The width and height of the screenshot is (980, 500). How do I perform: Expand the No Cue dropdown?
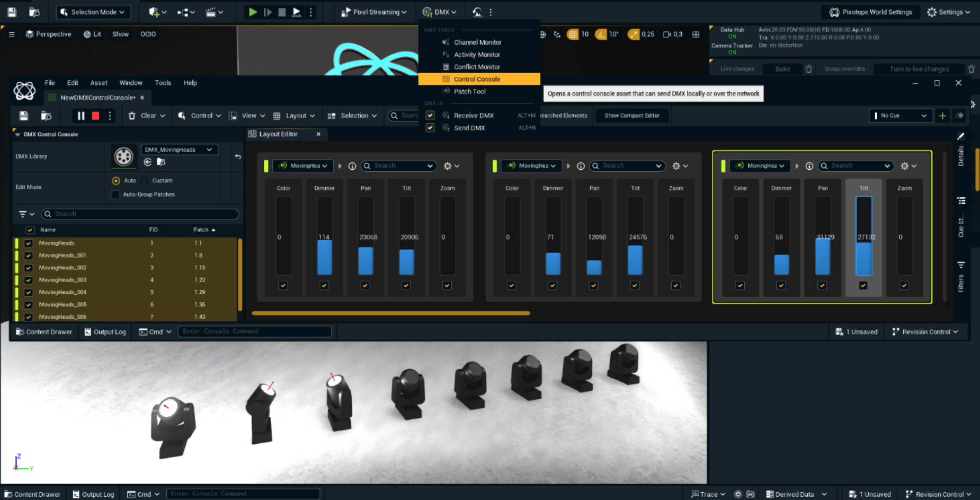click(x=901, y=116)
